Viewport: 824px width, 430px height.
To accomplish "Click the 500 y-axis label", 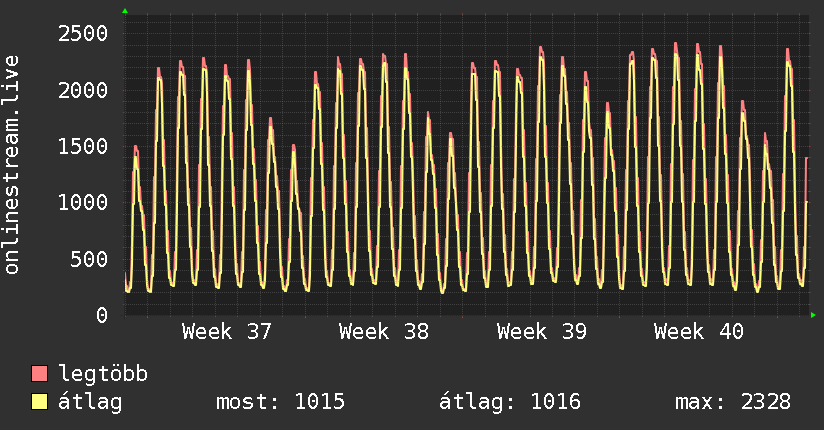I will click(89, 259).
